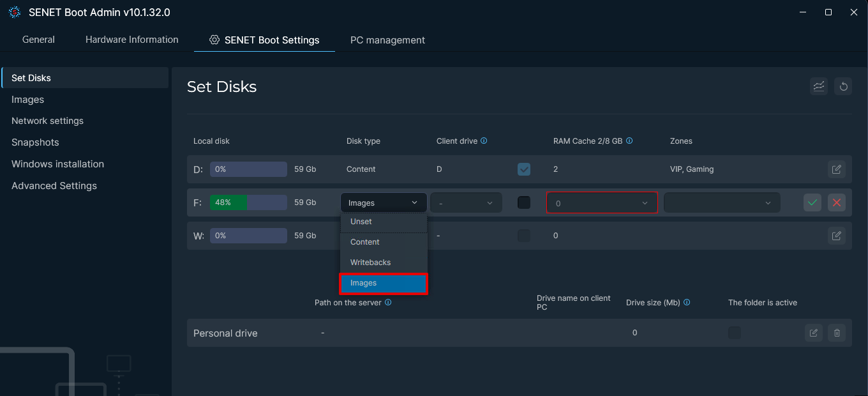Edit the W: disk row
The image size is (868, 396).
point(836,236)
